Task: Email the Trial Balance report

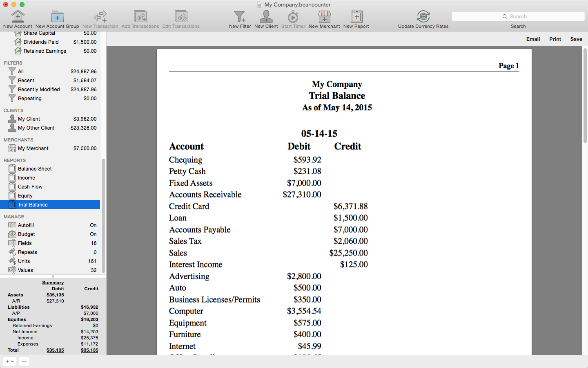Action: click(x=533, y=39)
